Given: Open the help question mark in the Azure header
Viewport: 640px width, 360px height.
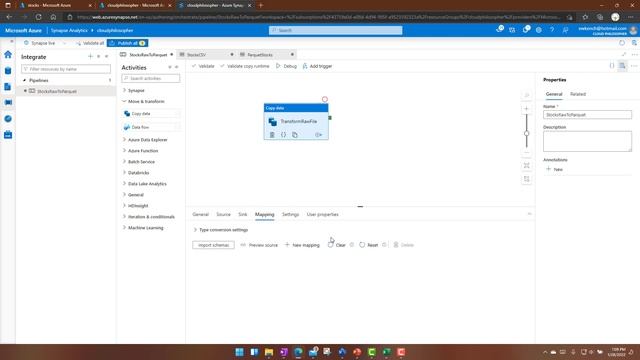Looking at the screenshot, I should coord(552,30).
